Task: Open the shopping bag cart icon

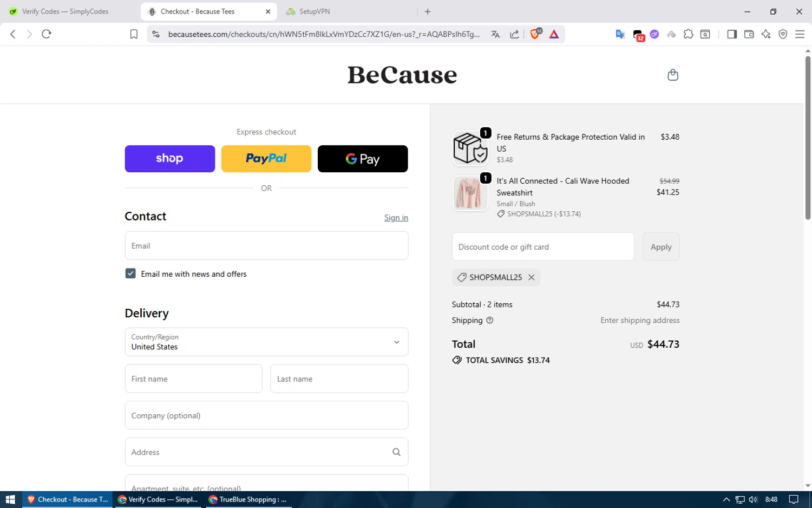Action: pyautogui.click(x=673, y=75)
